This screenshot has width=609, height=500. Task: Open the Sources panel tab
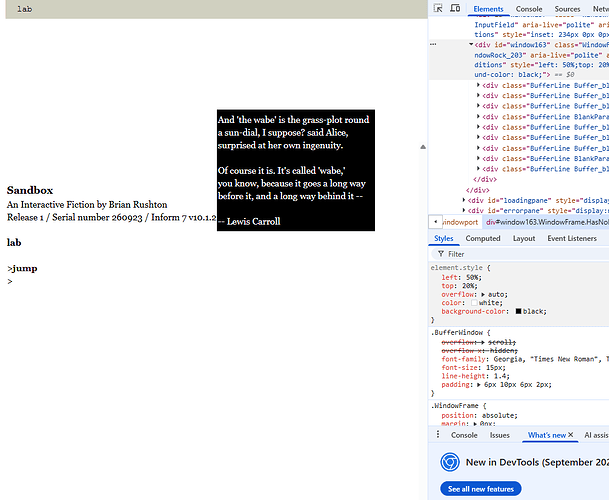click(x=567, y=9)
